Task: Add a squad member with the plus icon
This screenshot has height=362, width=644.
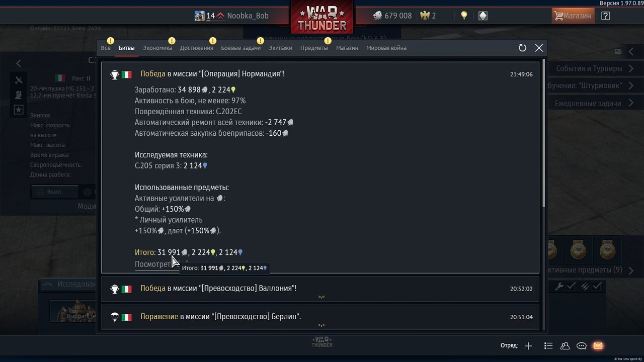Action: [x=528, y=346]
